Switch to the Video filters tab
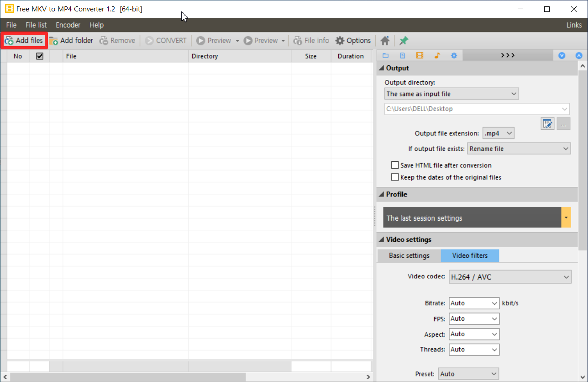 click(470, 255)
